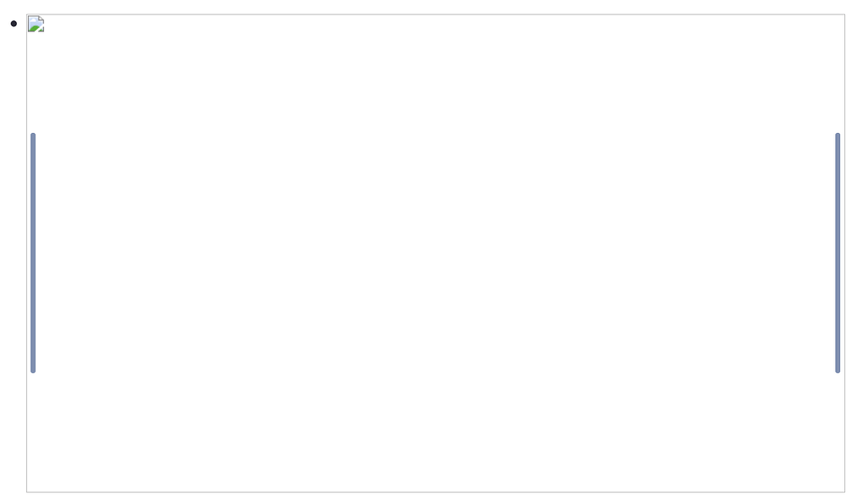Click the broken image placeholder icon
Image resolution: width=868 pixels, height=499 pixels.
[x=36, y=24]
